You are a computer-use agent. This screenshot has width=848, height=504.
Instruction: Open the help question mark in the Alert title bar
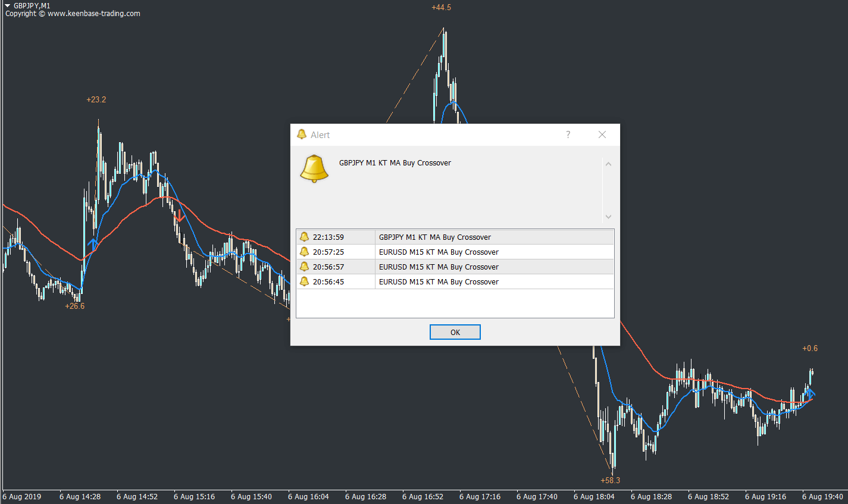pos(568,134)
